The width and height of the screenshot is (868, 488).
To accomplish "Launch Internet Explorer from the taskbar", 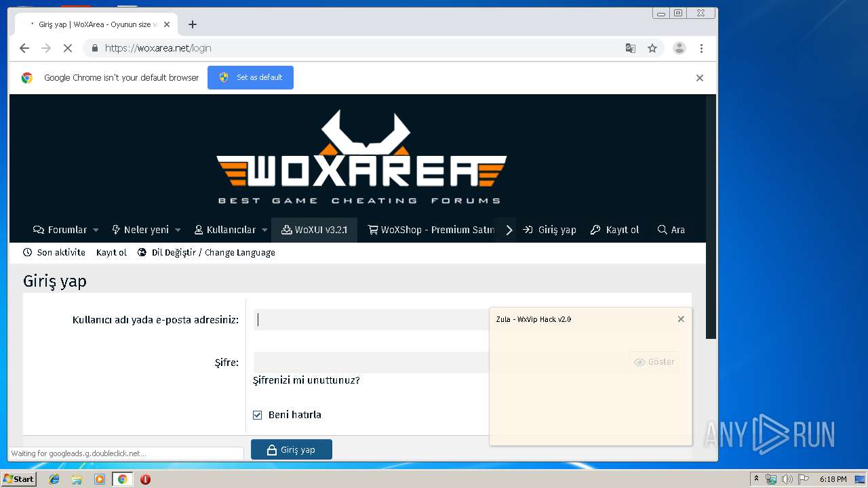I will click(54, 479).
